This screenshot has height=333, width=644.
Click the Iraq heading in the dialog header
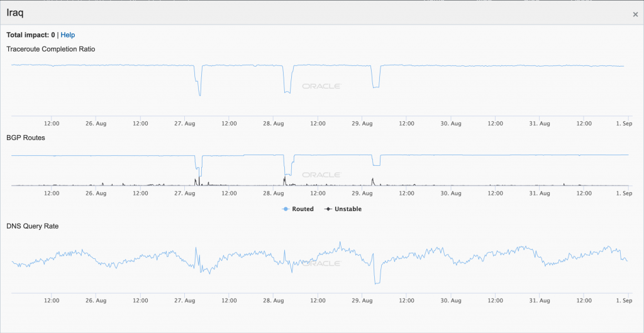tap(16, 13)
